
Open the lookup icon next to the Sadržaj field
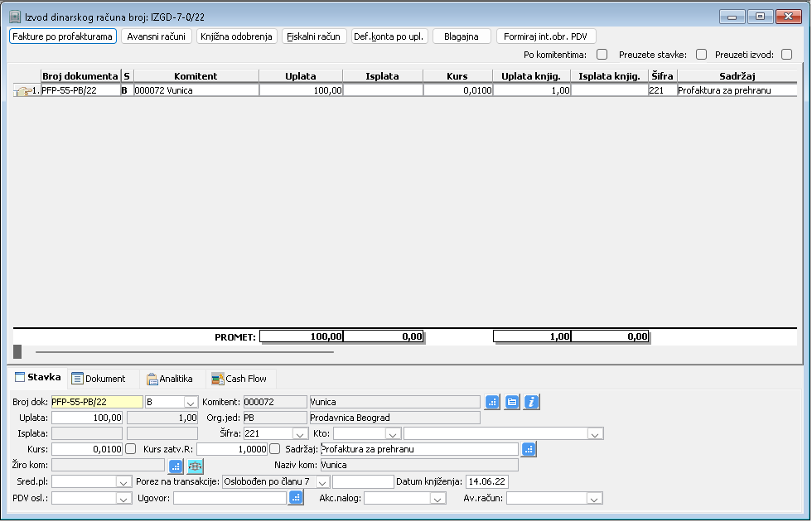tap(529, 449)
